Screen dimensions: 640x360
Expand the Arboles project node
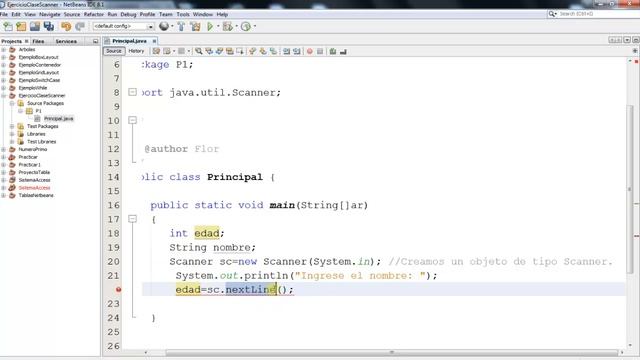click(x=4, y=49)
